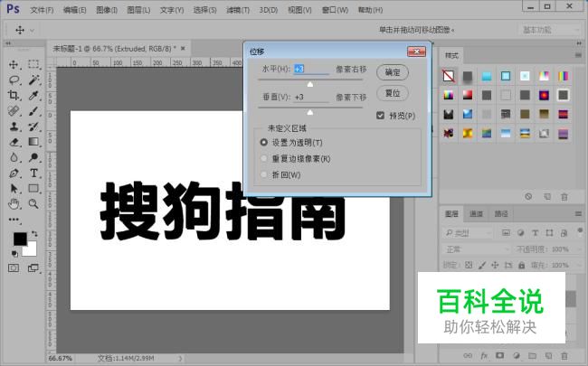Click 复位 button in 位移 dialog
This screenshot has width=588, height=366.
pos(393,93)
